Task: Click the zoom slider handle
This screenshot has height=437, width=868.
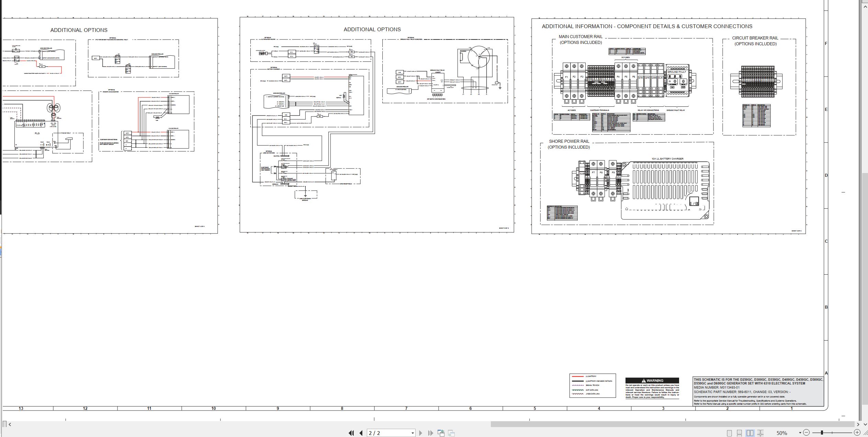Action: click(822, 433)
